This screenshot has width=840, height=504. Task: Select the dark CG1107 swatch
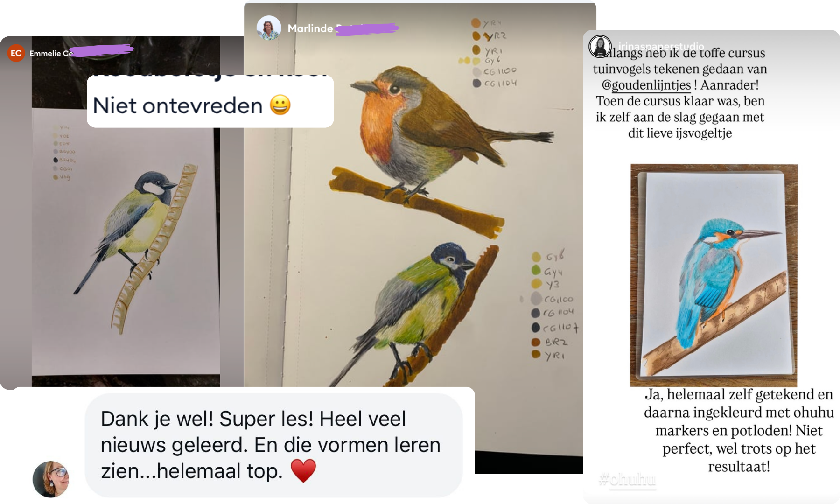(536, 328)
